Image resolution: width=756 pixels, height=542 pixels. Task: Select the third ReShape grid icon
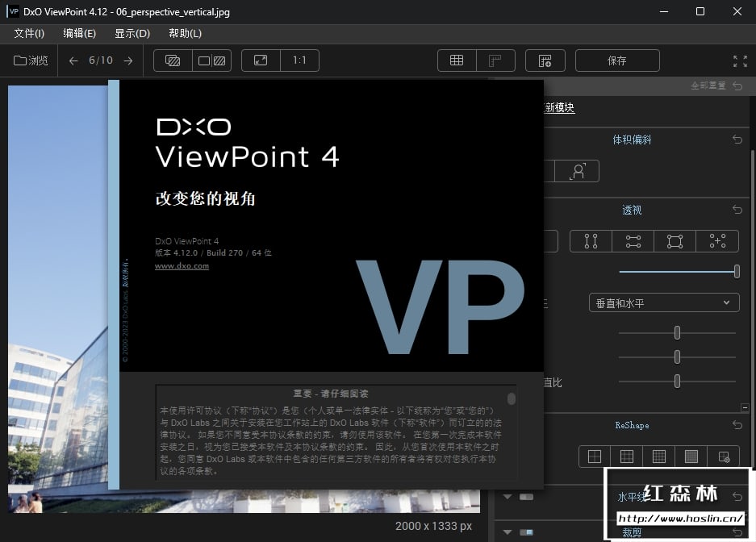[x=659, y=457]
